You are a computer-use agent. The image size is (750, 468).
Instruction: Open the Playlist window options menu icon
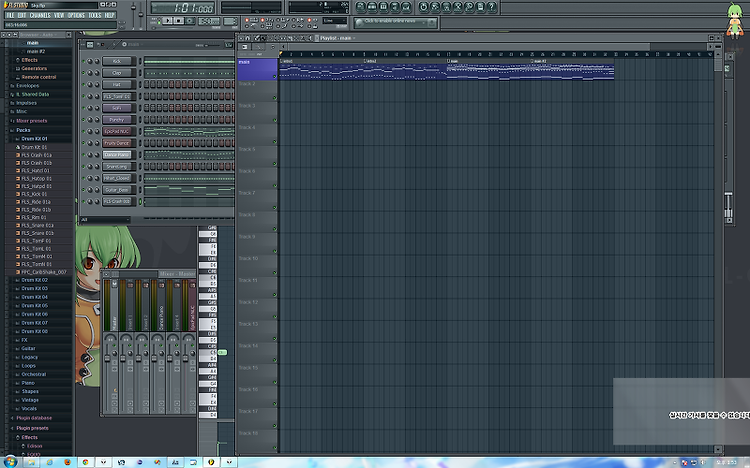click(241, 38)
